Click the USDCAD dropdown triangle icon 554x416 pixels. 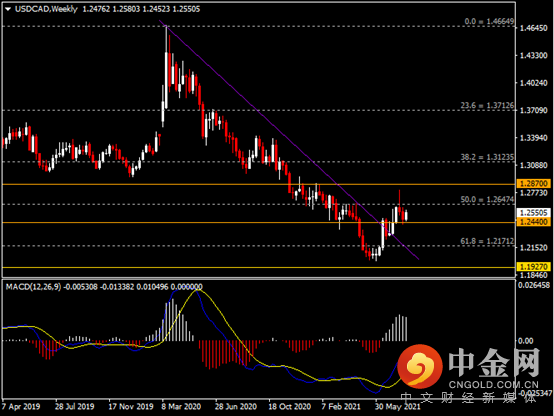[8, 9]
